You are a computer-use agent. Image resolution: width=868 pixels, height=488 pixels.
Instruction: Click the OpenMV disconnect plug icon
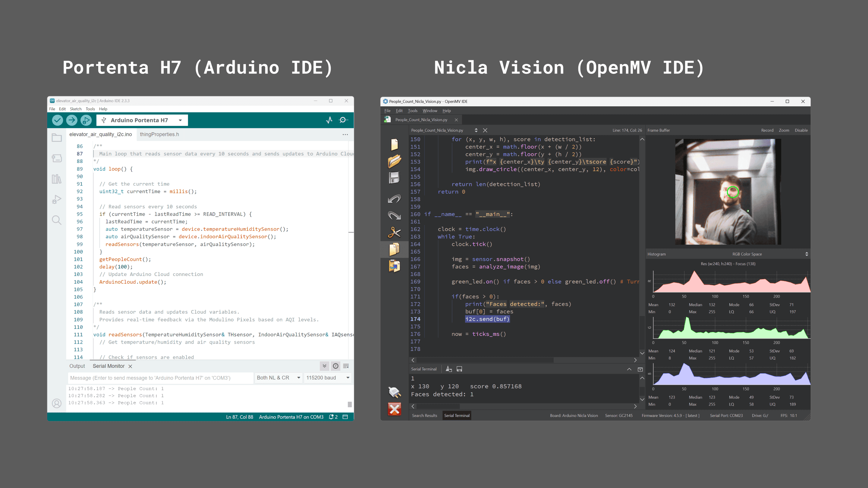394,392
